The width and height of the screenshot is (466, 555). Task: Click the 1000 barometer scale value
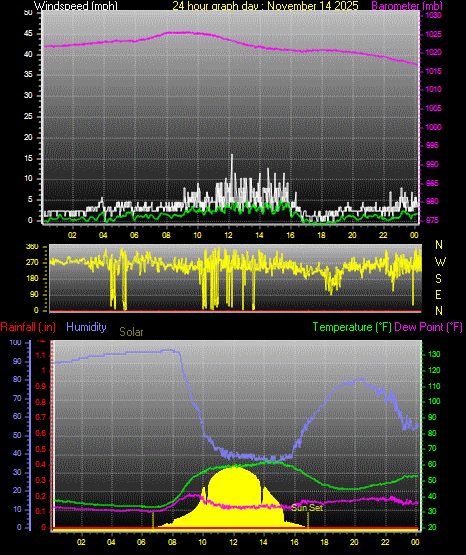(433, 127)
